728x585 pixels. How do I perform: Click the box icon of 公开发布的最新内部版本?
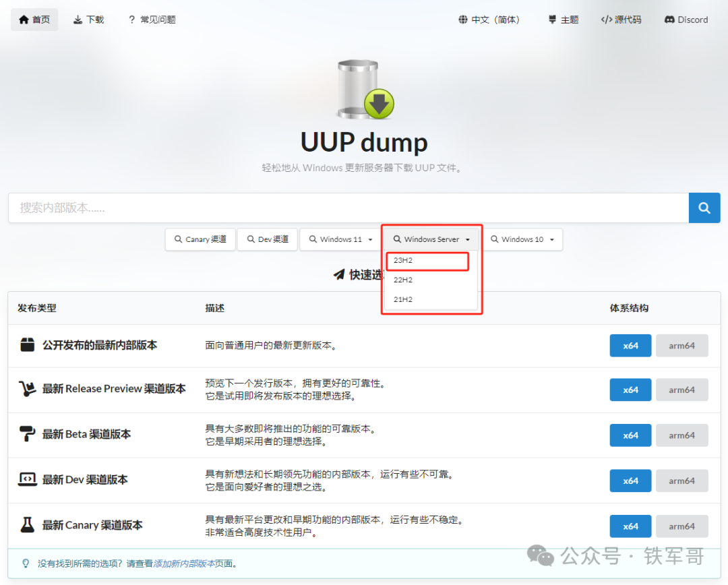(28, 345)
